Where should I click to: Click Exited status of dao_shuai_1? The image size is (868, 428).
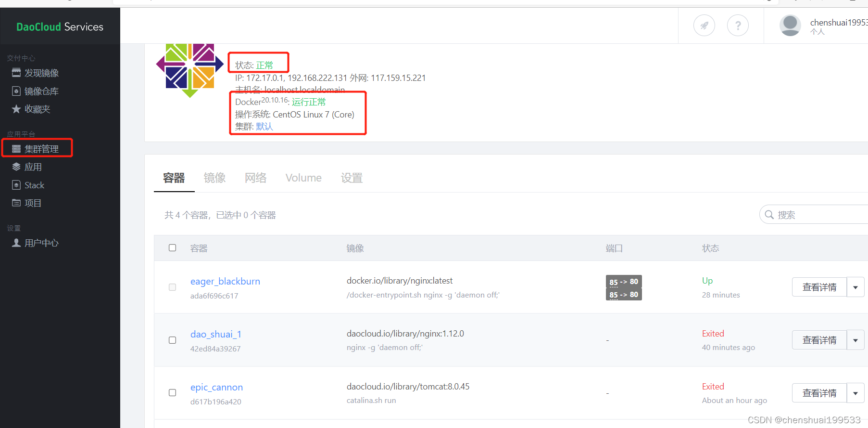click(x=713, y=334)
